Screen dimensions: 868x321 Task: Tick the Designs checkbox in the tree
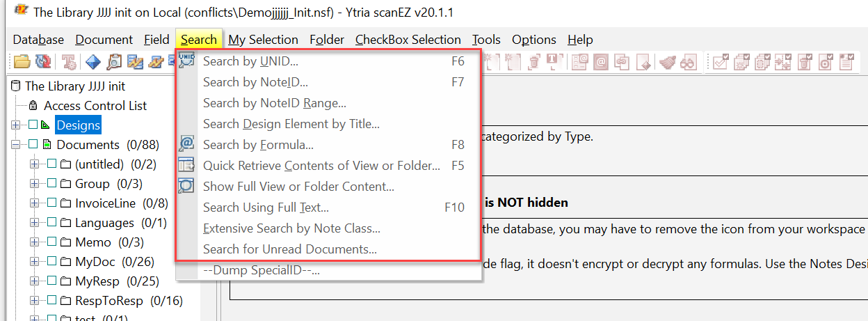coord(33,125)
